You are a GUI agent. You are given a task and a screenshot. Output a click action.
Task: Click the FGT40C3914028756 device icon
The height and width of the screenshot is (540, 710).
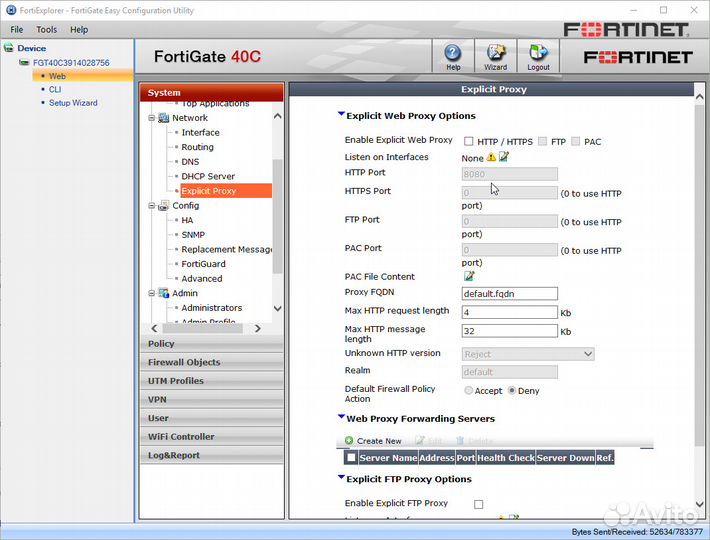tap(24, 62)
